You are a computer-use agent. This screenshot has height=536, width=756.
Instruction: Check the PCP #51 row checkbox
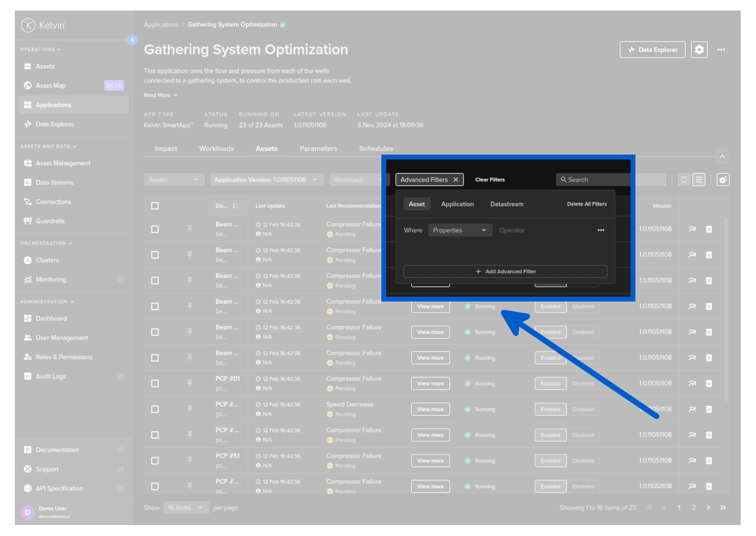click(155, 461)
